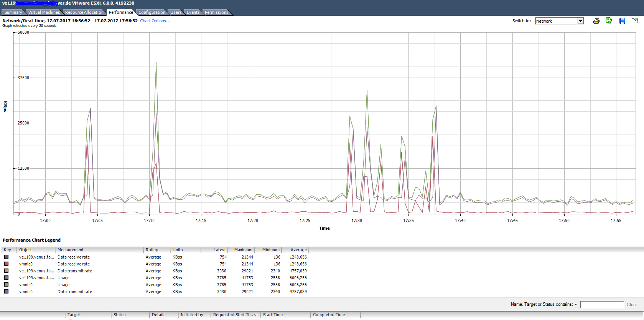Open the 'Switch to' Network dropdown
The image size is (644, 320).
pos(580,21)
